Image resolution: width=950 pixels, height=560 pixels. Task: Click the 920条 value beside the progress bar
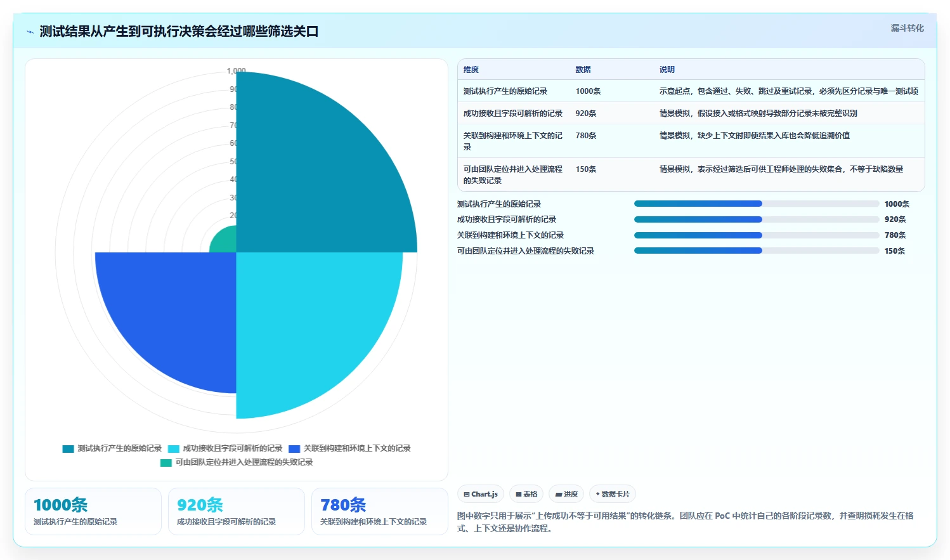(x=895, y=219)
